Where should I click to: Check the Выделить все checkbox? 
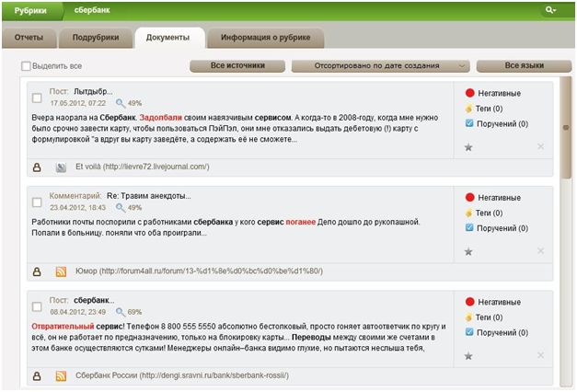(x=26, y=66)
